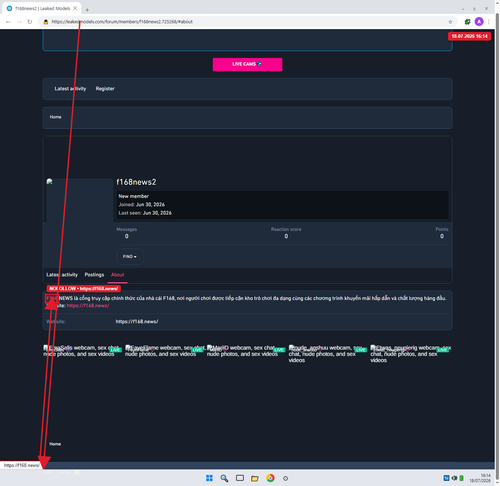Click the f168news2 username heading

(136, 182)
